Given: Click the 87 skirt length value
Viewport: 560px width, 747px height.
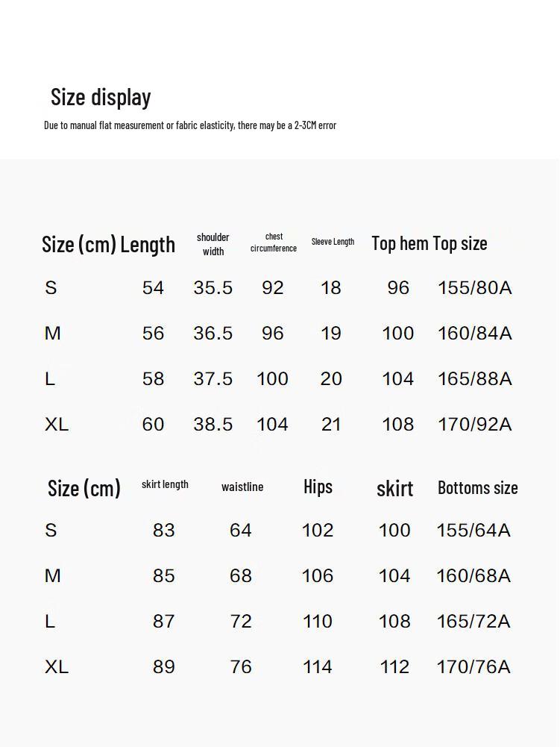Looking at the screenshot, I should tap(164, 621).
